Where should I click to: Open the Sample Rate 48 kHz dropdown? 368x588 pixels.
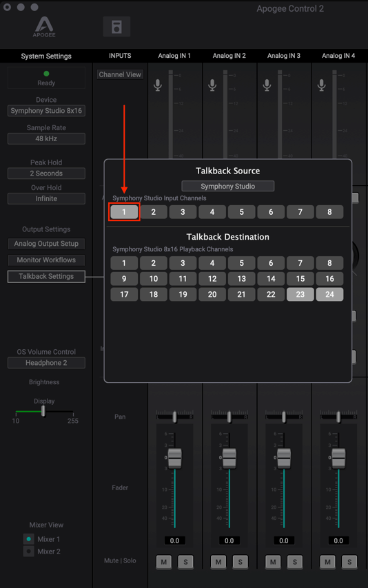click(x=46, y=139)
